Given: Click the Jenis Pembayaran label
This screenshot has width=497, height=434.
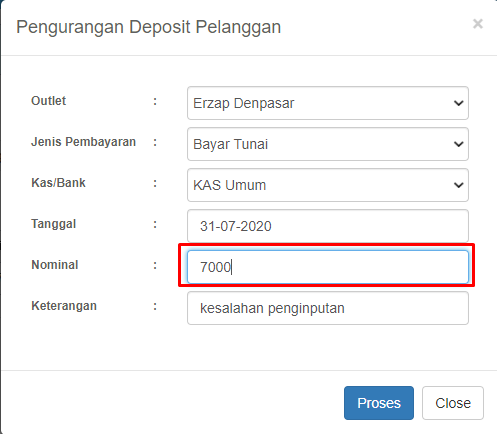Looking at the screenshot, I should click(x=83, y=142).
